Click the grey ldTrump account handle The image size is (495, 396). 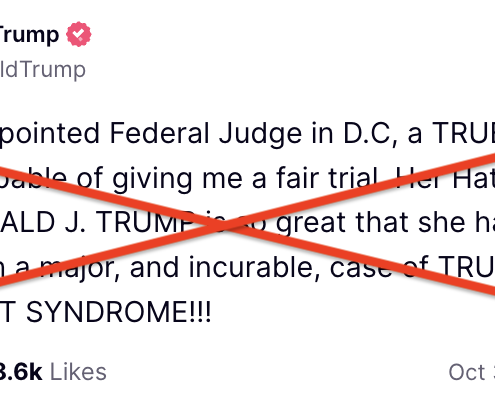tap(43, 70)
